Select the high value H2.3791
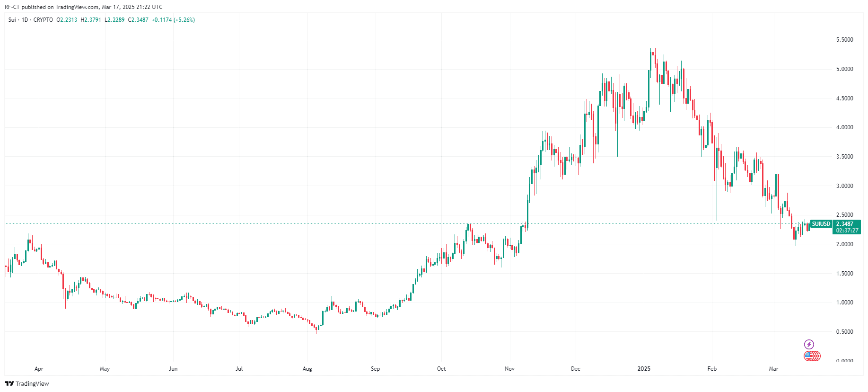Screen dimensions: 868x392 pyautogui.click(x=91, y=20)
